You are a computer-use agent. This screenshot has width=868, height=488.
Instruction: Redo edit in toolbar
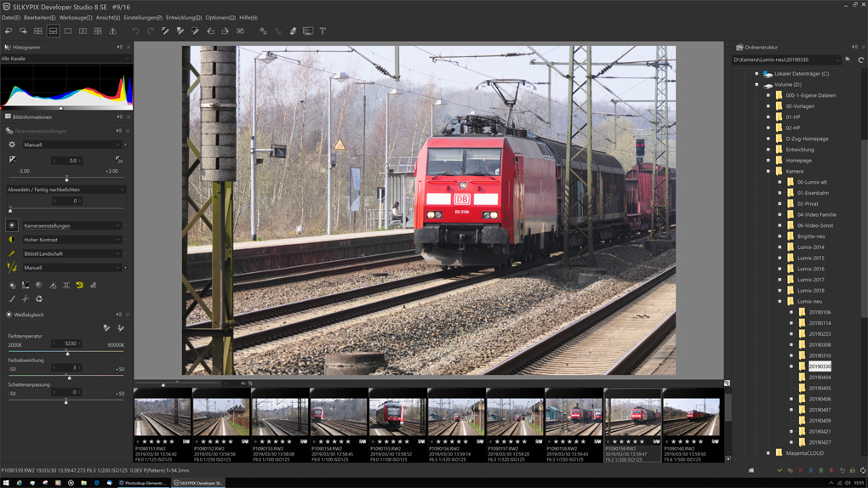point(151,31)
